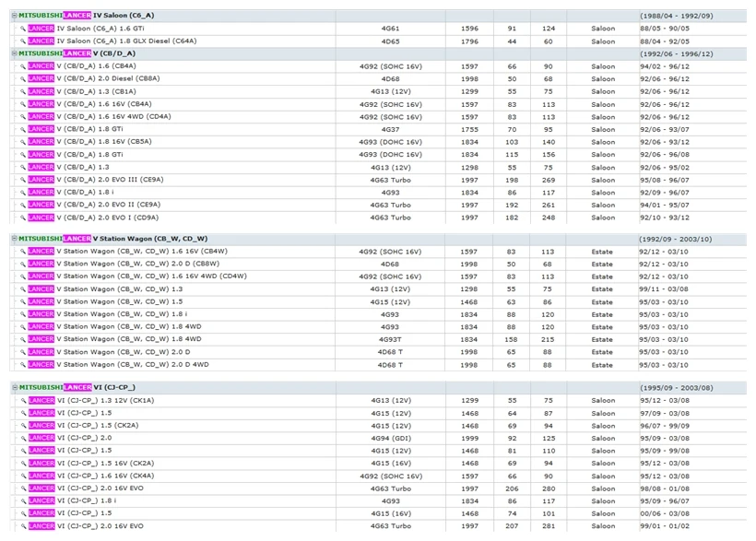The width and height of the screenshot is (756, 541).
Task: Click magnifier icon for Station Wagon 2.0 D 4WD
Action: coord(23,365)
